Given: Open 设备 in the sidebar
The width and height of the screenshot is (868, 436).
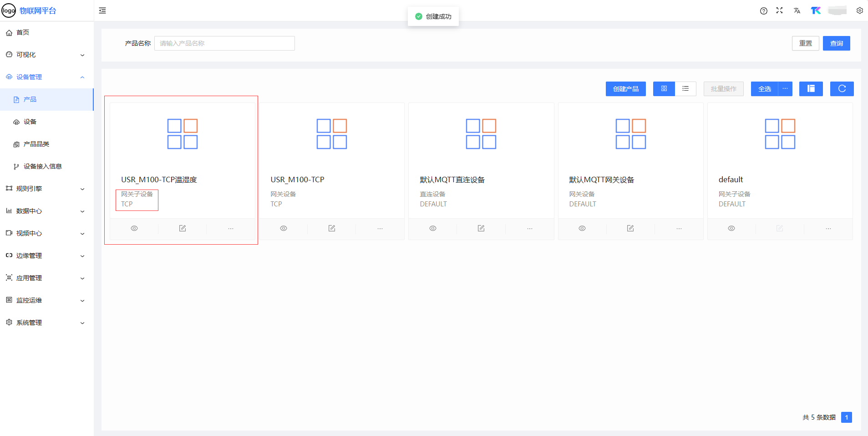Looking at the screenshot, I should 30,122.
